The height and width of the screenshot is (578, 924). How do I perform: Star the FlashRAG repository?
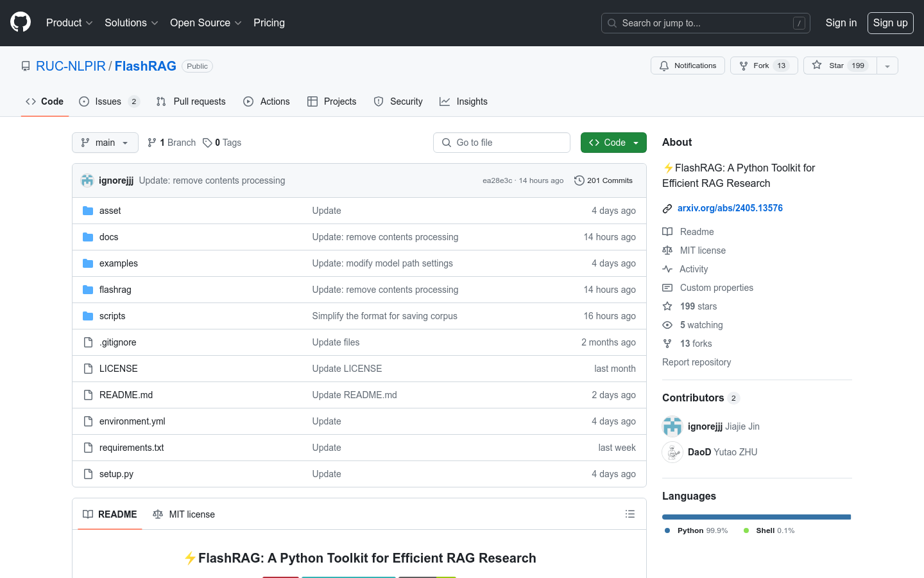click(x=840, y=66)
